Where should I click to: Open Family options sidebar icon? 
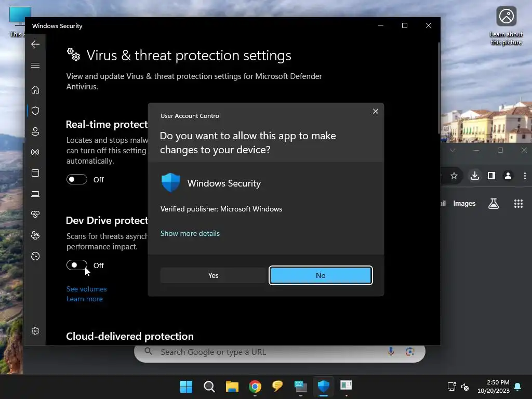click(35, 235)
